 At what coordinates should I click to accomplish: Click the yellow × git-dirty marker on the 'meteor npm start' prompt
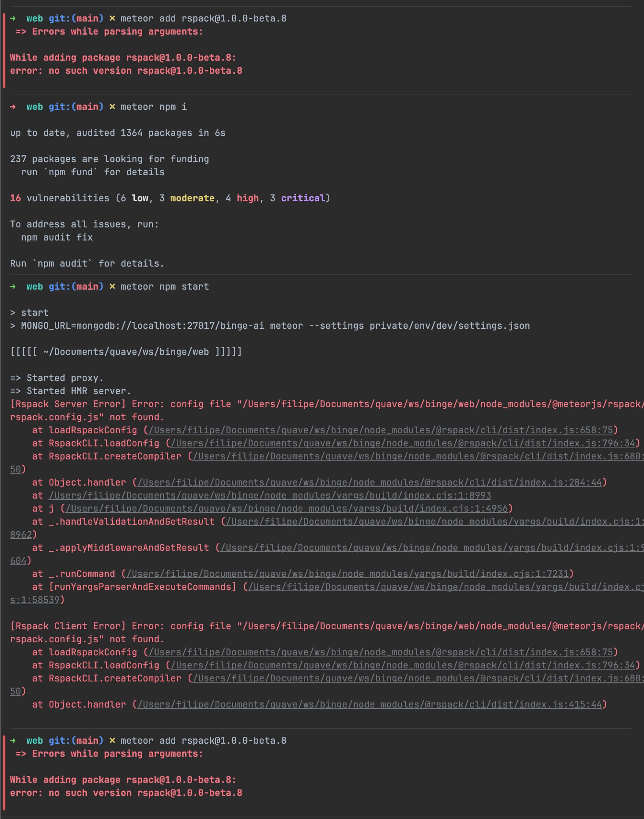[x=112, y=287]
